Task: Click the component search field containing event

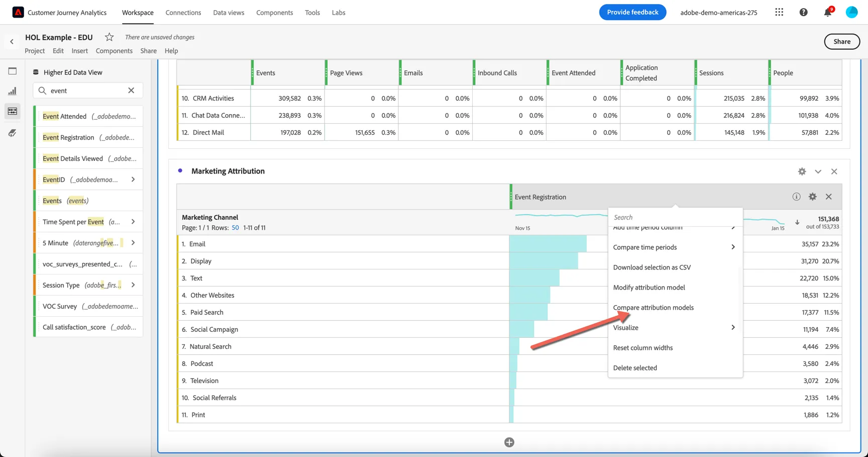Action: [x=88, y=90]
